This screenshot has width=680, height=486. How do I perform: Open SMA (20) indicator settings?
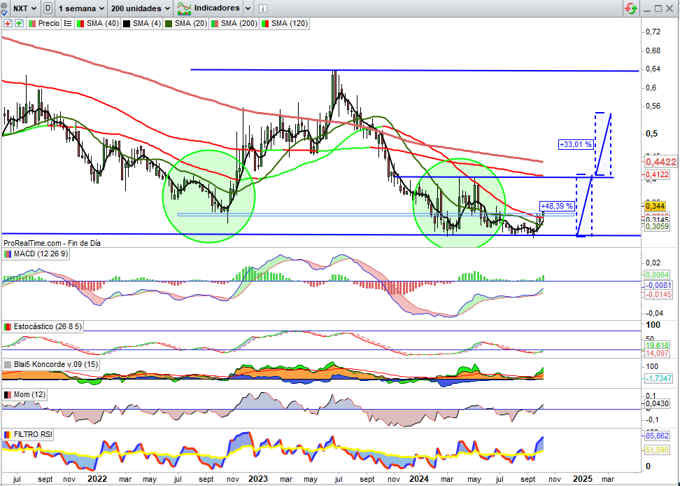pyautogui.click(x=191, y=23)
